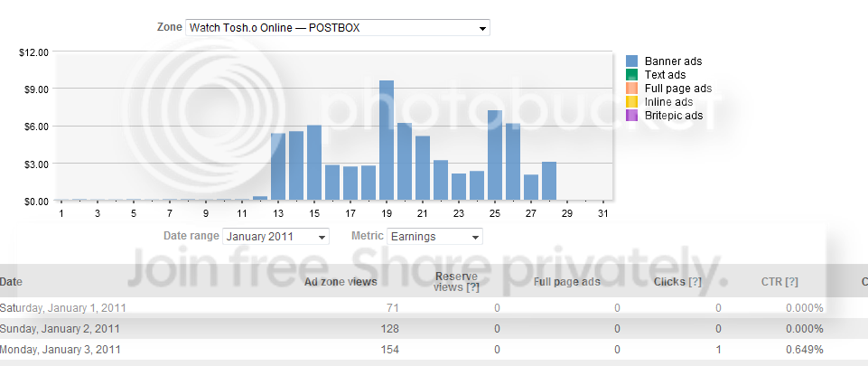Select the Monday, January 3, 2011 row
Viewport: 868px width, 366px height.
(434, 350)
